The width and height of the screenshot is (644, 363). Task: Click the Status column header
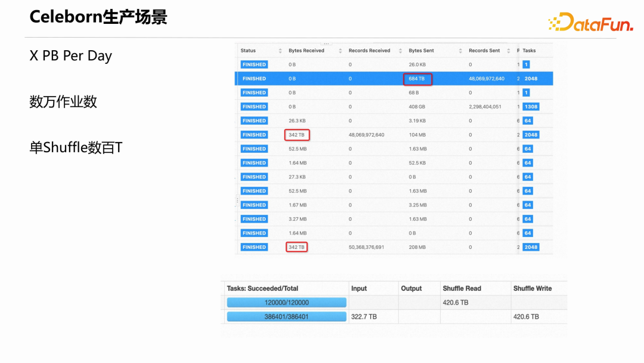click(248, 51)
